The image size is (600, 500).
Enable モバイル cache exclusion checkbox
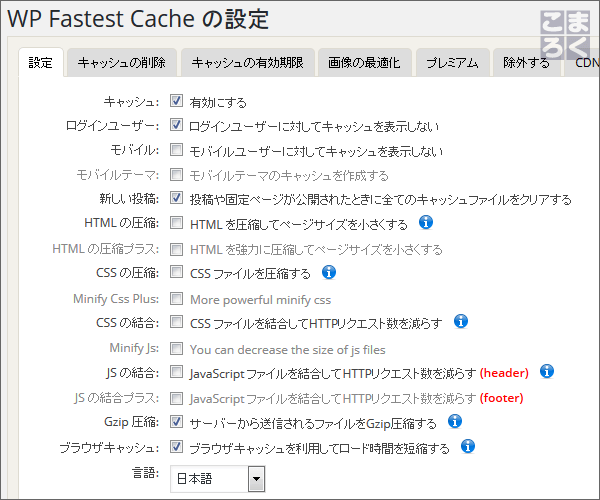tap(176, 150)
